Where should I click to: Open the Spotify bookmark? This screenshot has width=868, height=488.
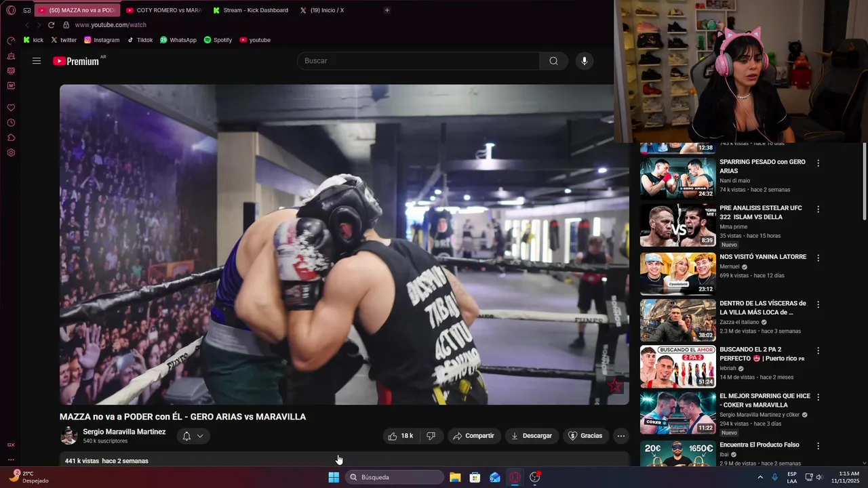point(218,40)
